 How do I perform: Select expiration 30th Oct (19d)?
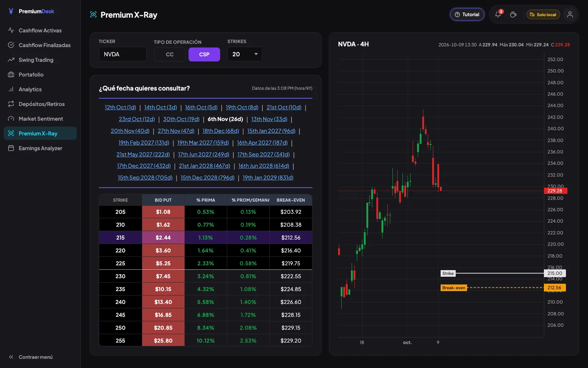click(x=181, y=119)
